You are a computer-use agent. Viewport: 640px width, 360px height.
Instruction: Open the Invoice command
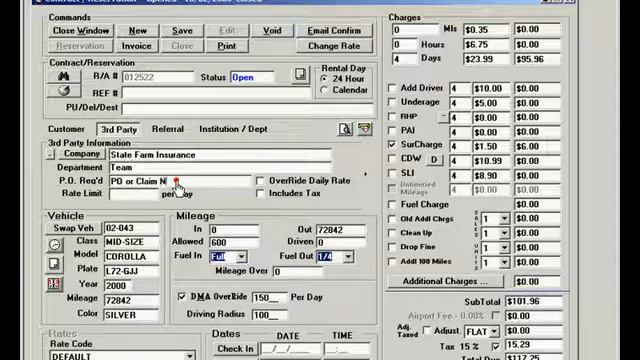(136, 46)
